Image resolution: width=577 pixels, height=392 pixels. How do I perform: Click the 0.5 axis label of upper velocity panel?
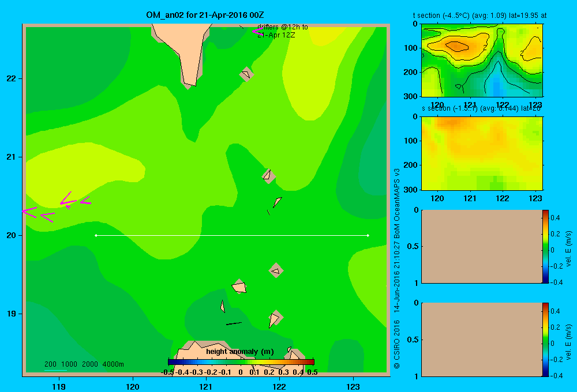(413, 246)
